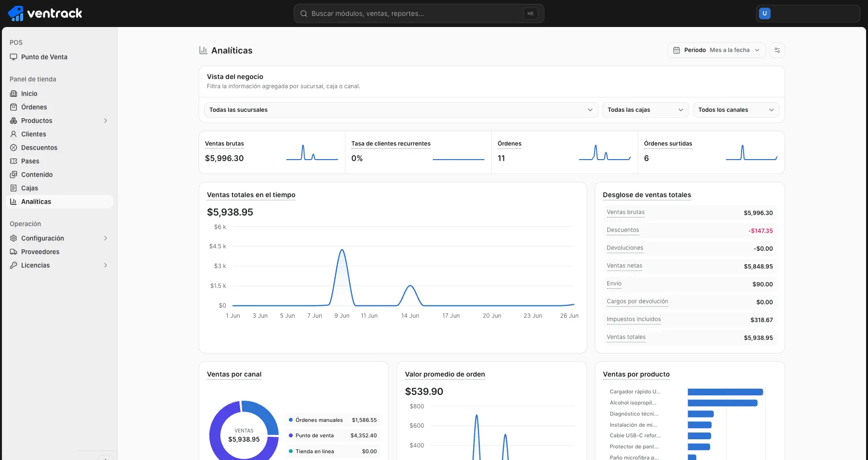Click the Ventas totales en el tiempo title
This screenshot has height=460, width=868.
point(251,195)
